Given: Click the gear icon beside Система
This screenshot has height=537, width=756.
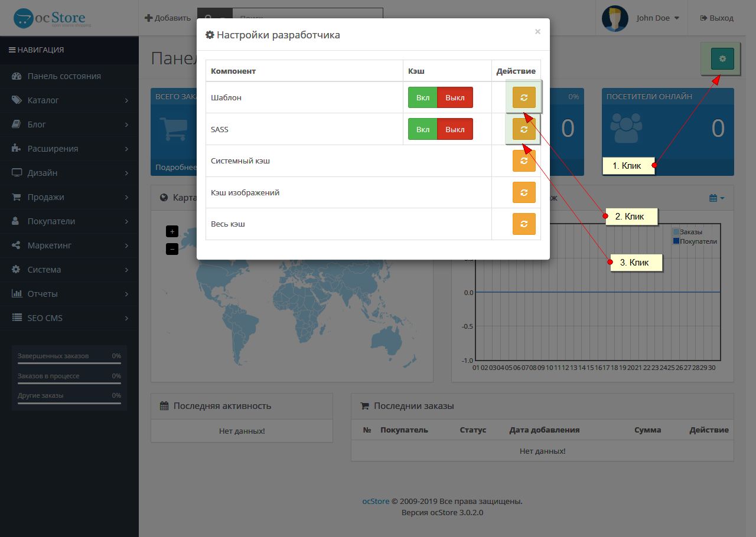Looking at the screenshot, I should pyautogui.click(x=17, y=270).
